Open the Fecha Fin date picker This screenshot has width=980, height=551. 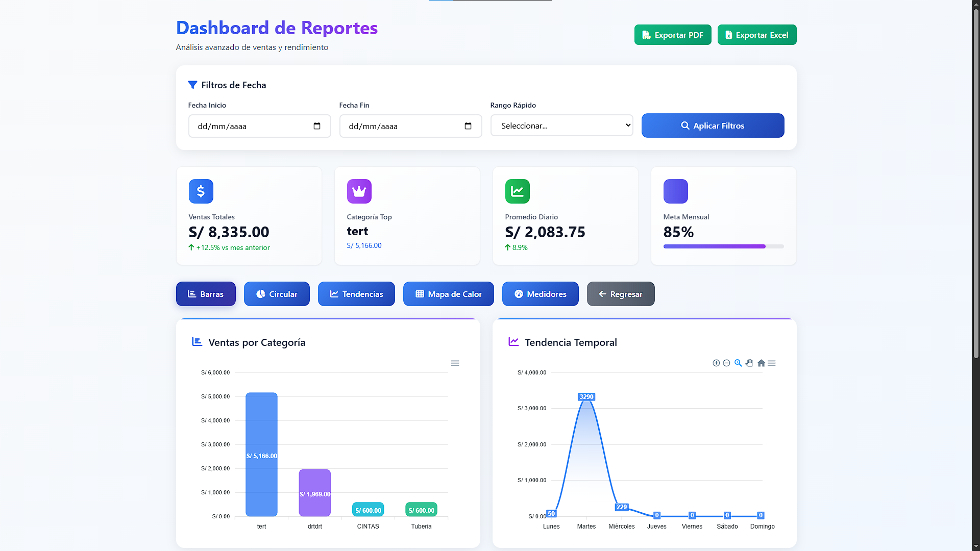[468, 126]
